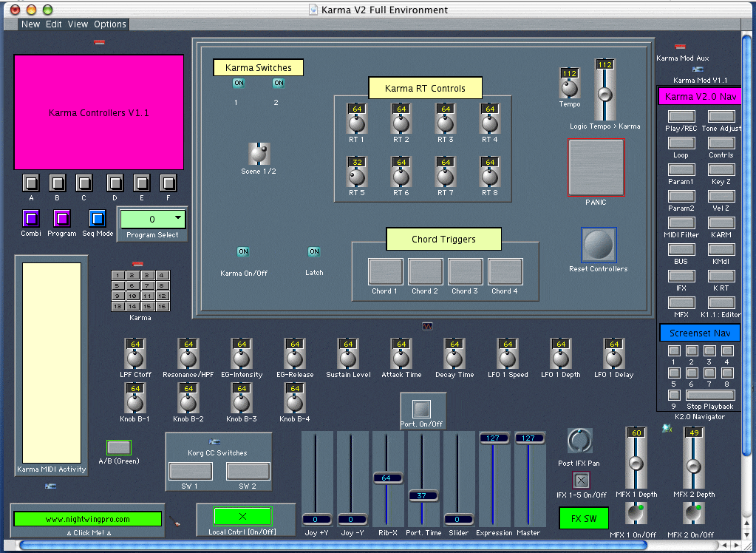This screenshot has height=553, width=756.
Task: Open the Program Select dropdown
Action: point(178,219)
